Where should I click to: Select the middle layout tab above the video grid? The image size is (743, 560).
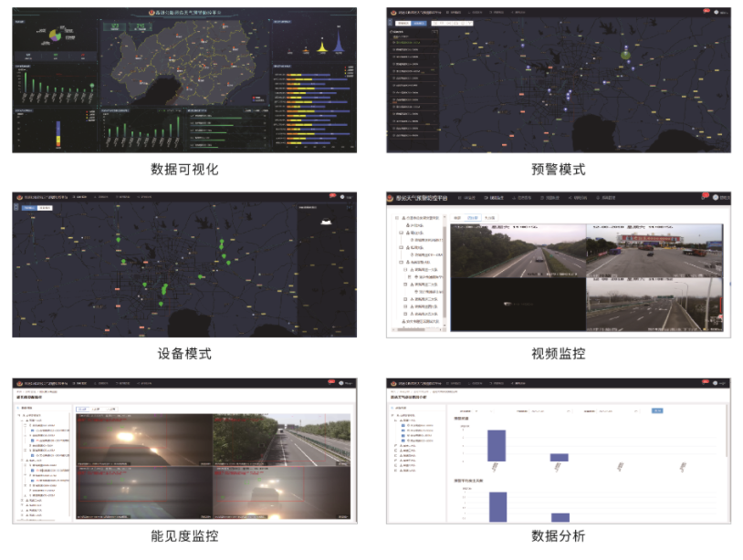[x=472, y=219]
